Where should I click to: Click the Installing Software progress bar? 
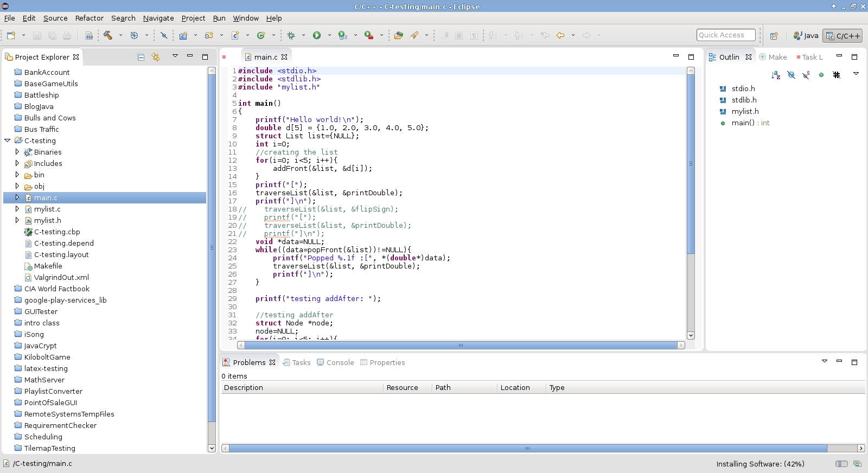point(841,464)
